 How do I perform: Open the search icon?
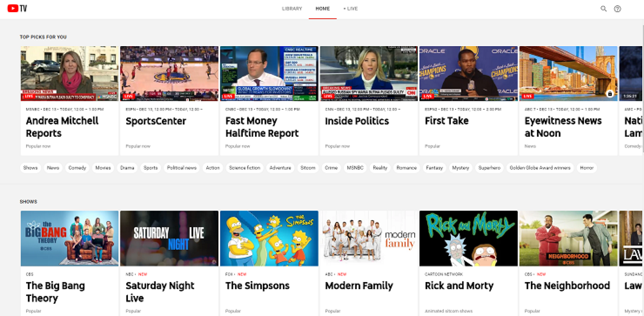(x=603, y=9)
